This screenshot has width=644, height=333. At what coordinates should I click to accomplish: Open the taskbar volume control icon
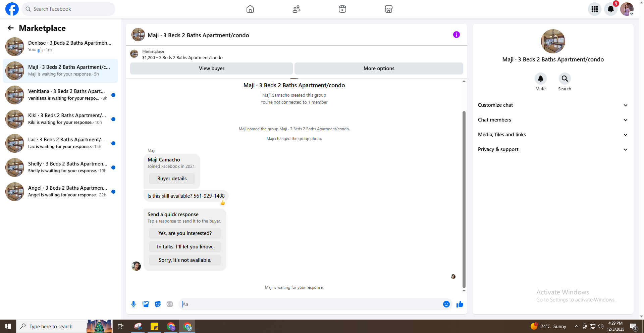[x=601, y=326]
